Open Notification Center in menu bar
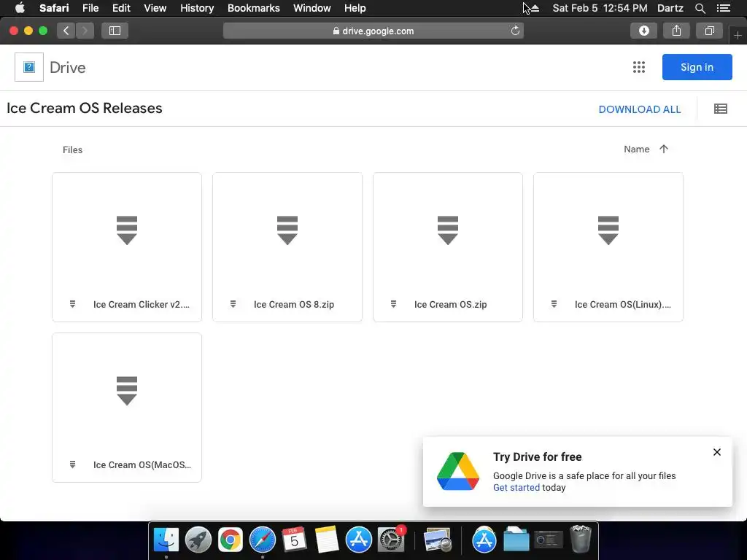The image size is (747, 560). (x=724, y=8)
